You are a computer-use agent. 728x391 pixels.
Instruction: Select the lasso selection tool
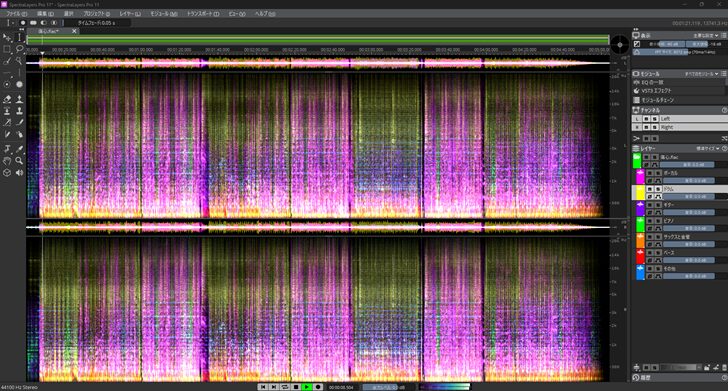tap(19, 49)
